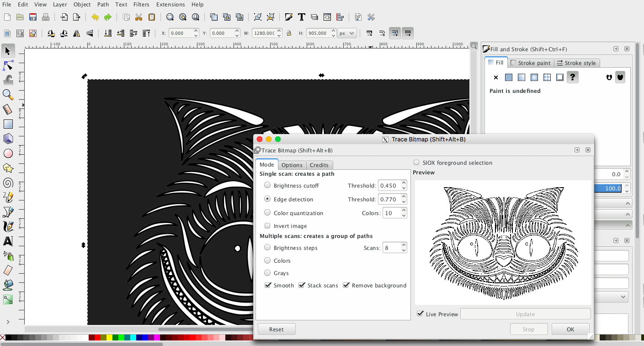
Task: Switch to the Options tab
Action: (x=292, y=165)
